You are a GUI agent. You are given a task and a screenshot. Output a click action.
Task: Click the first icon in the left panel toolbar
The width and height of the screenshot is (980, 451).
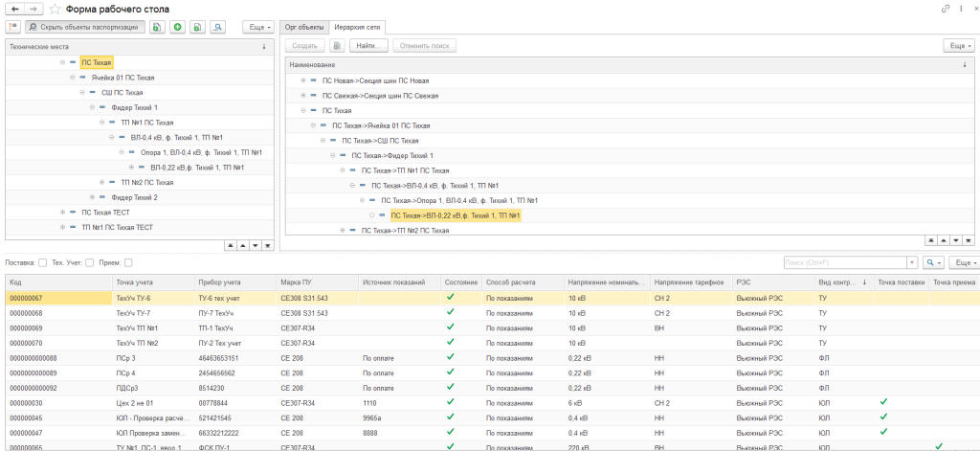pyautogui.click(x=12, y=28)
